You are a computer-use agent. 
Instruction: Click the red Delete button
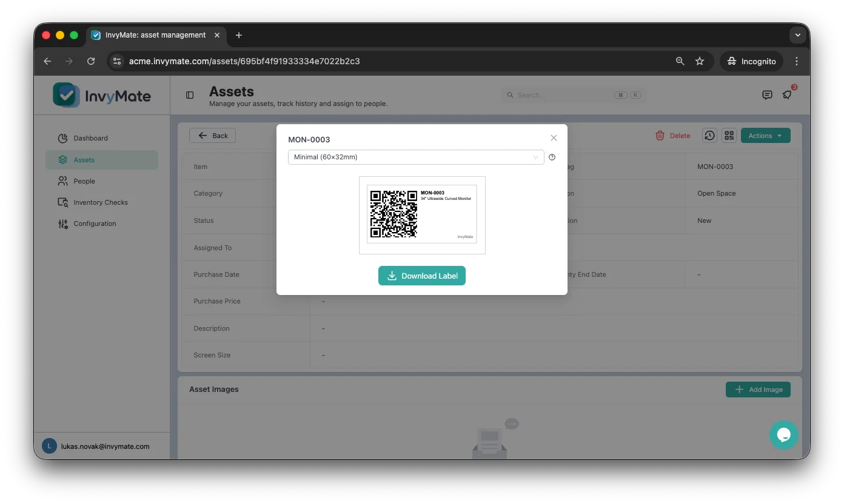pos(673,136)
